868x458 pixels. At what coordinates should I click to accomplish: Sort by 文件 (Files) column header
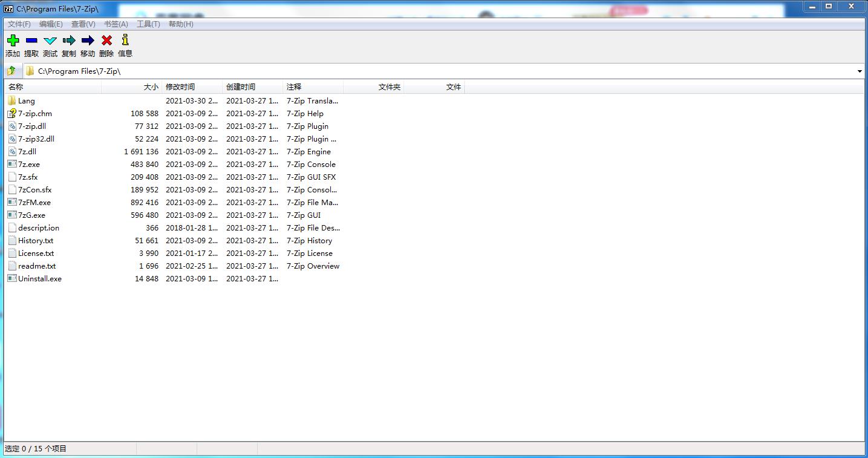point(434,87)
